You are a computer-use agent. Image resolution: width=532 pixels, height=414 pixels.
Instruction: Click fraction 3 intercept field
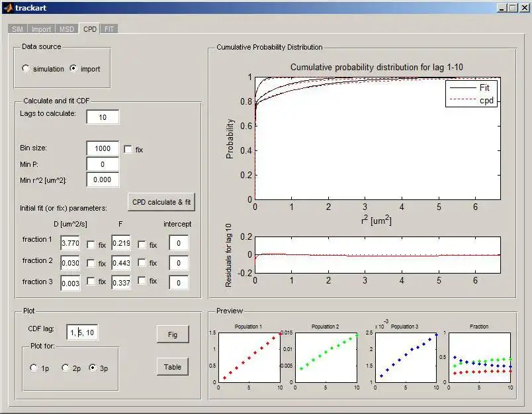coord(179,283)
